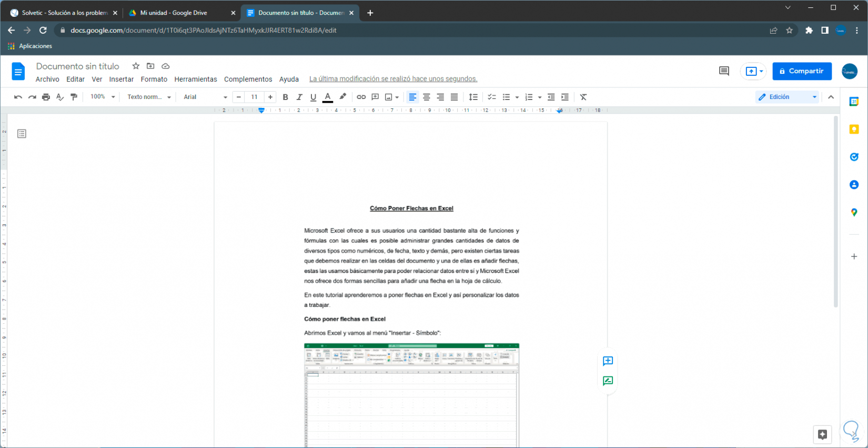Viewport: 868px width, 448px height.
Task: Print the document
Action: (x=46, y=97)
